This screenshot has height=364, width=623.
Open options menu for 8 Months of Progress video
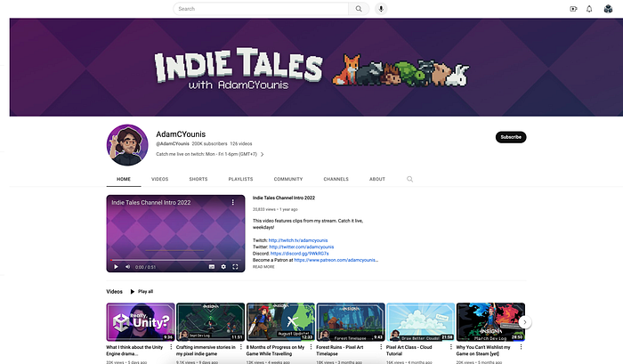point(311,347)
